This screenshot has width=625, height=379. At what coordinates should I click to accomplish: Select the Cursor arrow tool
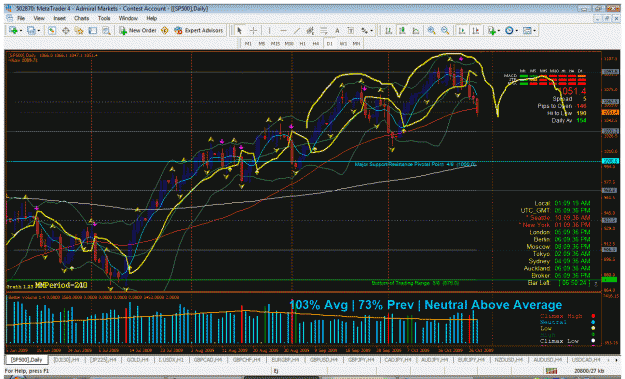point(240,30)
